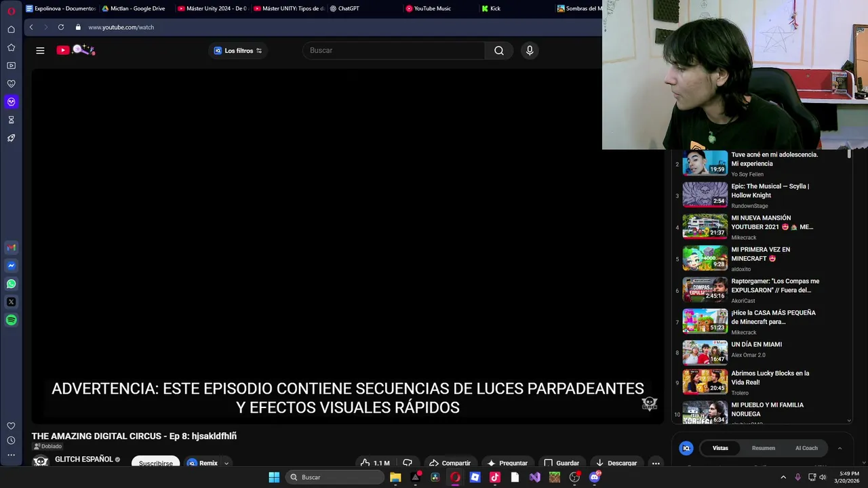Switch to Expolinova Documentos tab
Screen dimensions: 868x488
60,9
